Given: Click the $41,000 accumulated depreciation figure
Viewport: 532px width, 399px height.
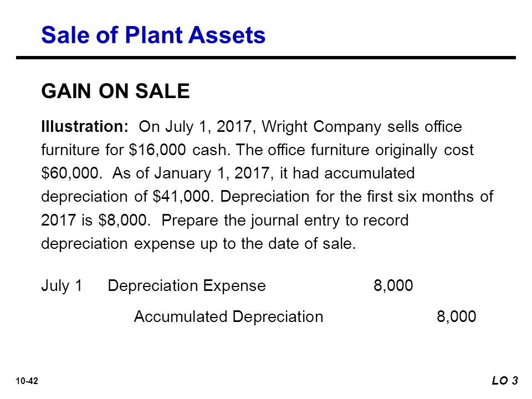Looking at the screenshot, I should (183, 197).
